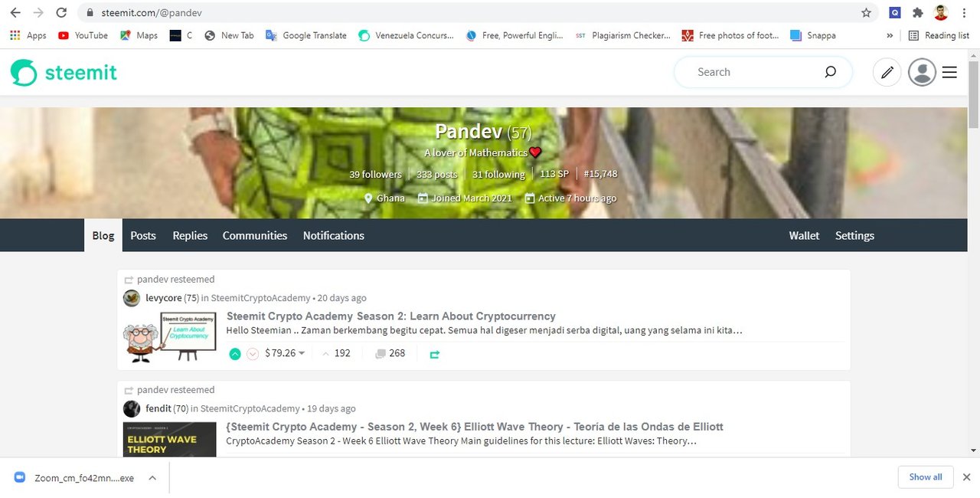Toggle upvote on levycore post
Image resolution: width=980 pixels, height=498 pixels.
pyautogui.click(x=235, y=354)
